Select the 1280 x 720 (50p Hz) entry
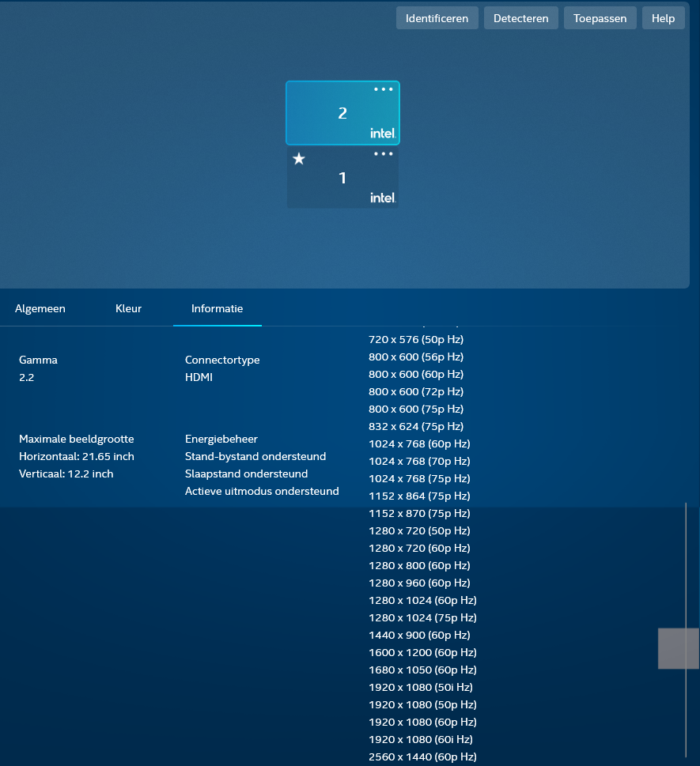This screenshot has height=766, width=700. pos(418,530)
